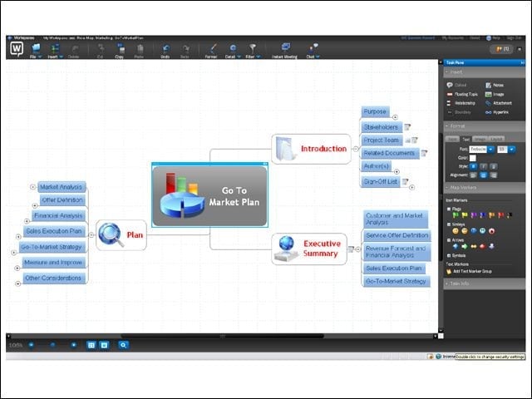
Task: Toggle italic text style button
Action: (484, 166)
